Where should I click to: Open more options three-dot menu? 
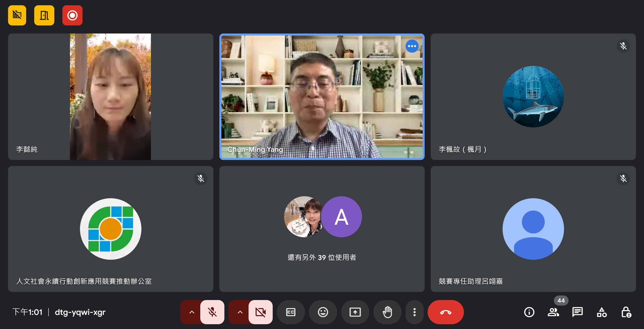coord(414,312)
